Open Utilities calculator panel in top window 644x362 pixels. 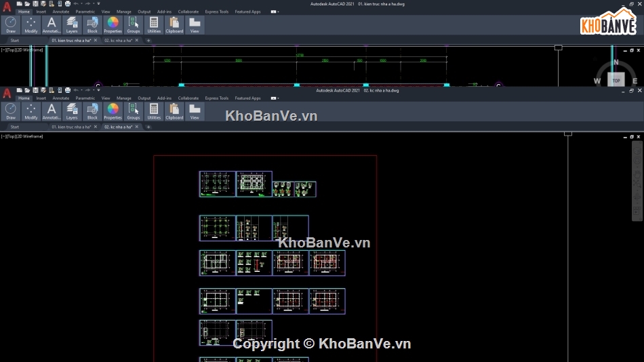click(x=154, y=25)
